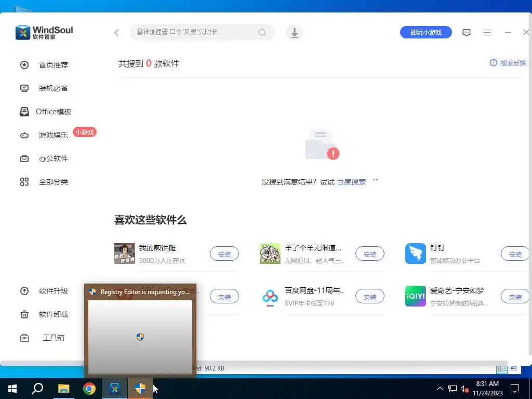
Task: Launch Chrome from the taskbar
Action: tap(89, 389)
